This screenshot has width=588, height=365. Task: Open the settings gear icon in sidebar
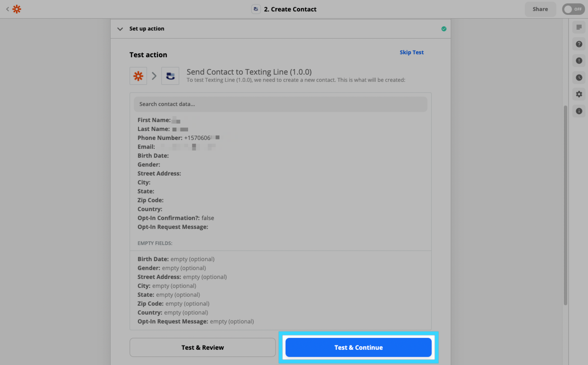click(579, 94)
